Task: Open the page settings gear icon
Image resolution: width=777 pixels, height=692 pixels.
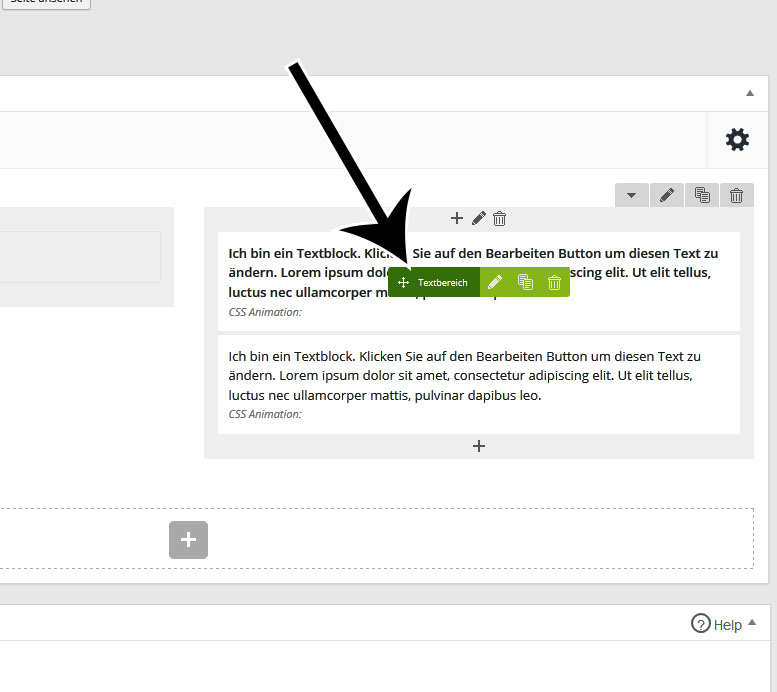Action: click(737, 140)
